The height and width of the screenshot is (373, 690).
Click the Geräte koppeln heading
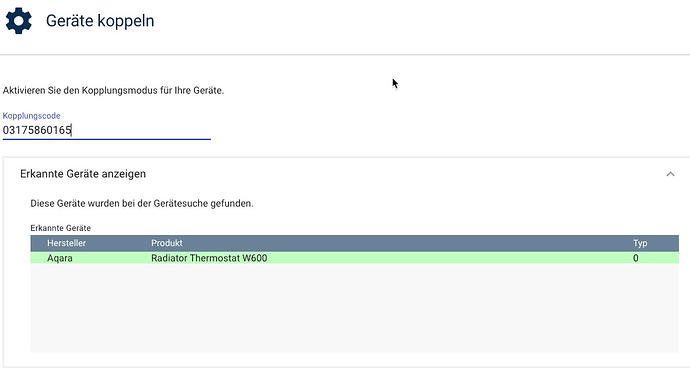pyautogui.click(x=100, y=21)
